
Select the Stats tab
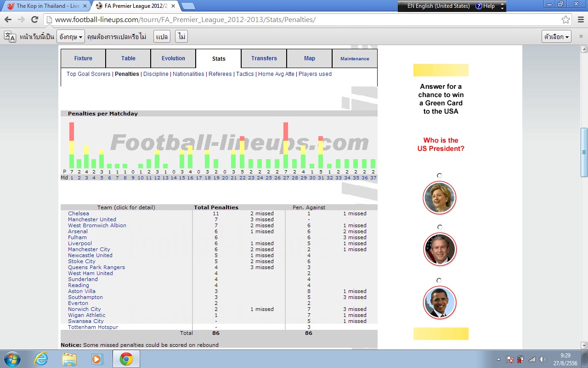tap(219, 59)
